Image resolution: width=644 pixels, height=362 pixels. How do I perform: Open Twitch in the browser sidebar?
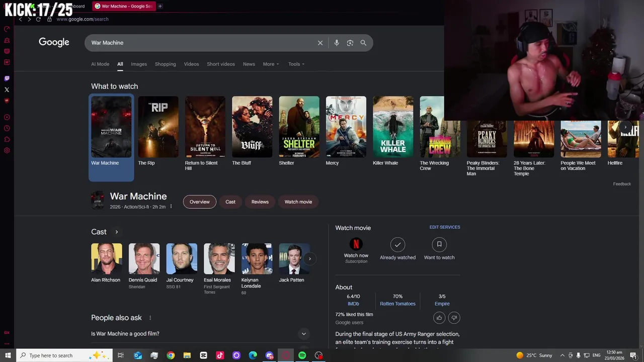(x=7, y=78)
